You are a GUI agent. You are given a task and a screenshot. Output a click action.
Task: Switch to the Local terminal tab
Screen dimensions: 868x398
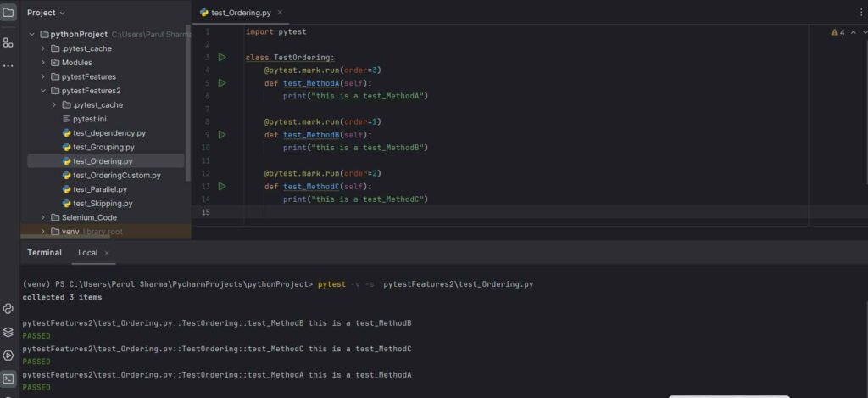coord(87,253)
